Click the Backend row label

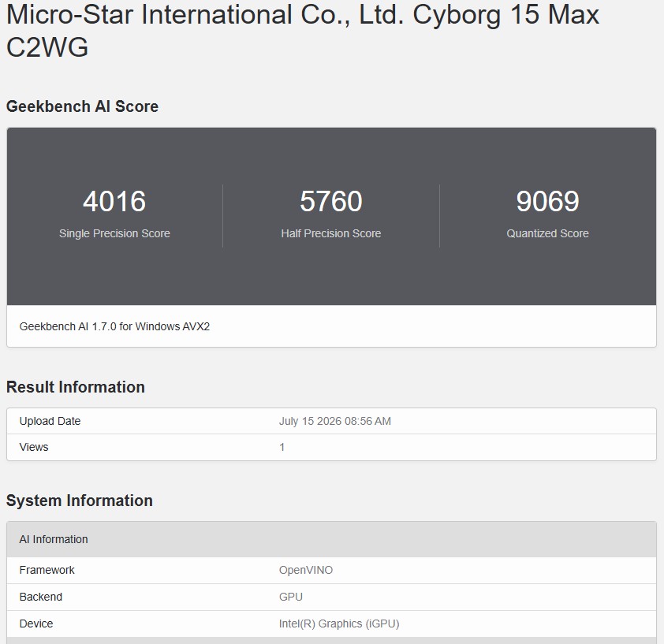point(41,597)
